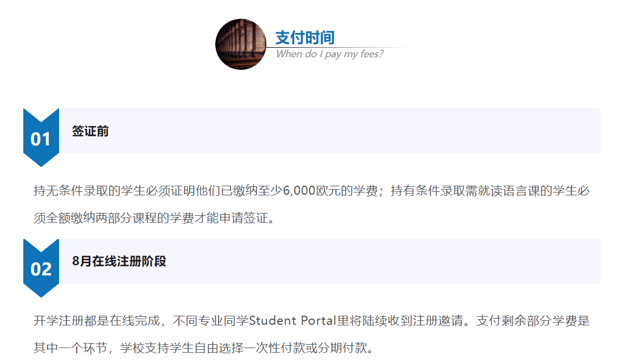Image resolution: width=635 pixels, height=364 pixels.
Task: Click the blue 02 ribbon badge
Action: pyautogui.click(x=41, y=268)
